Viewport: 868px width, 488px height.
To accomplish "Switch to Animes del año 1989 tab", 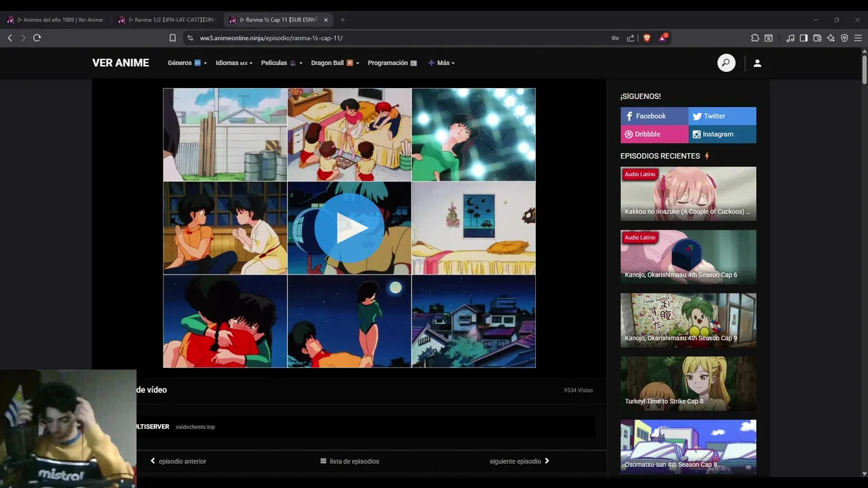I will [56, 20].
